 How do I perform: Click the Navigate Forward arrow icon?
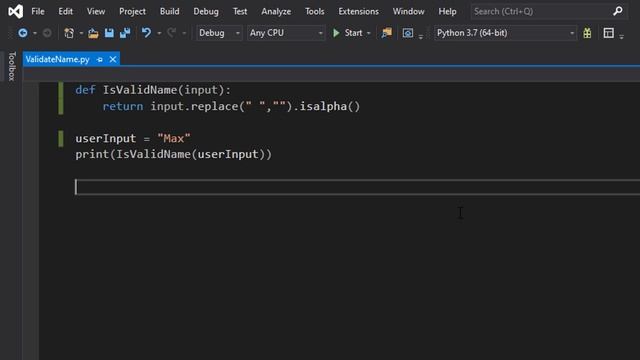[x=47, y=33]
